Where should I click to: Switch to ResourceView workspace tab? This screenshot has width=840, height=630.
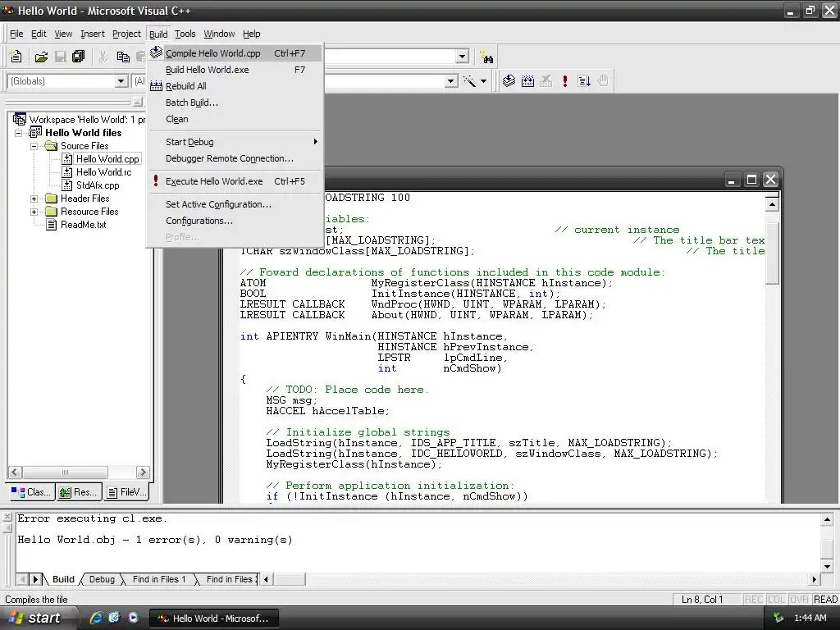point(78,492)
